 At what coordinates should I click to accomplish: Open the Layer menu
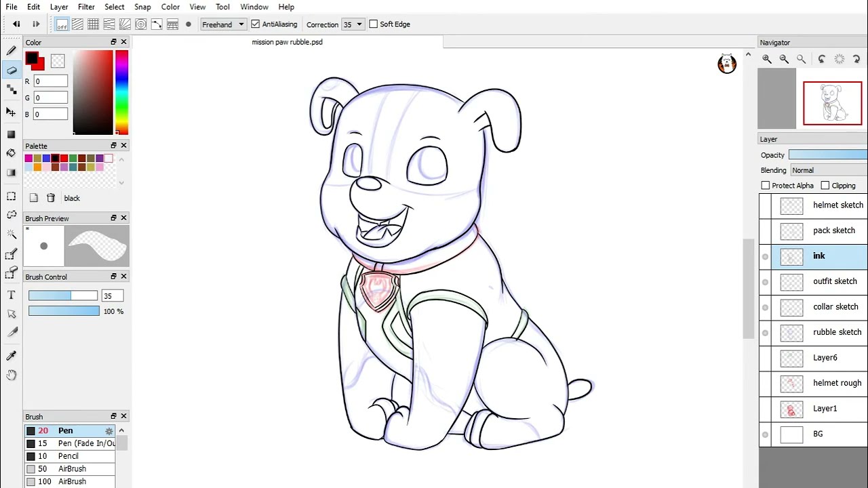[x=59, y=7]
